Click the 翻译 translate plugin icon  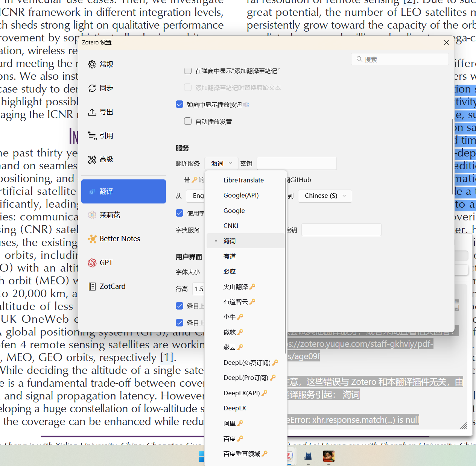(92, 191)
